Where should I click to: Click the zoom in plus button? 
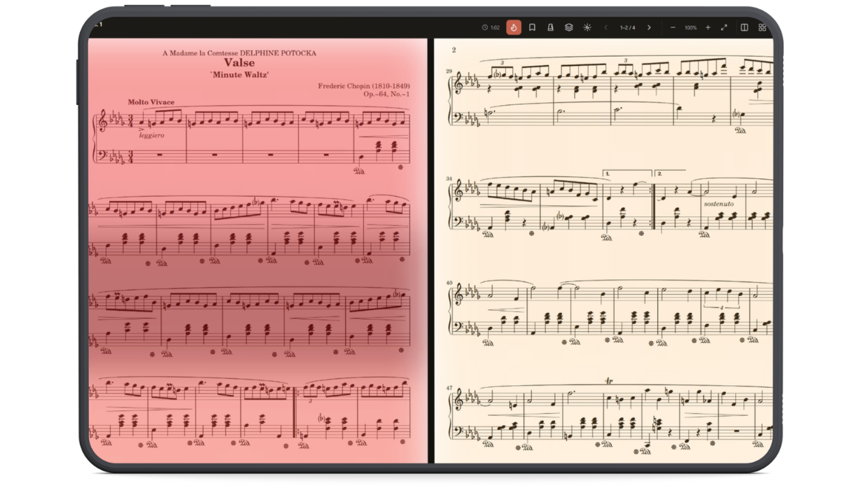(x=708, y=27)
